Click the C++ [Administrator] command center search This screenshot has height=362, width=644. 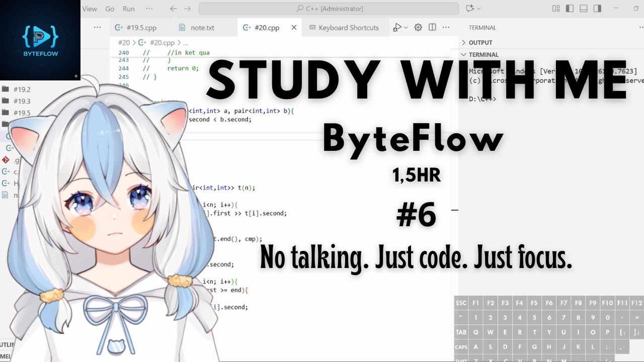329,9
